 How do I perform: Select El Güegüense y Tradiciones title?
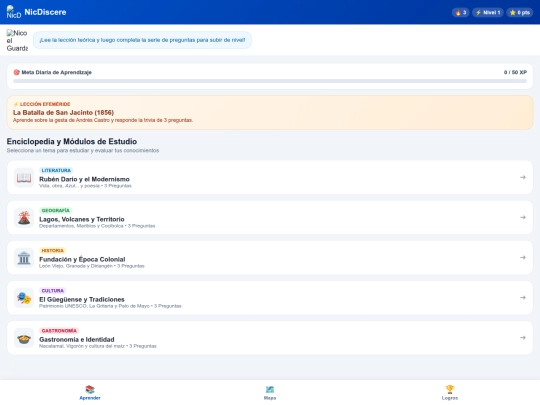pos(82,300)
